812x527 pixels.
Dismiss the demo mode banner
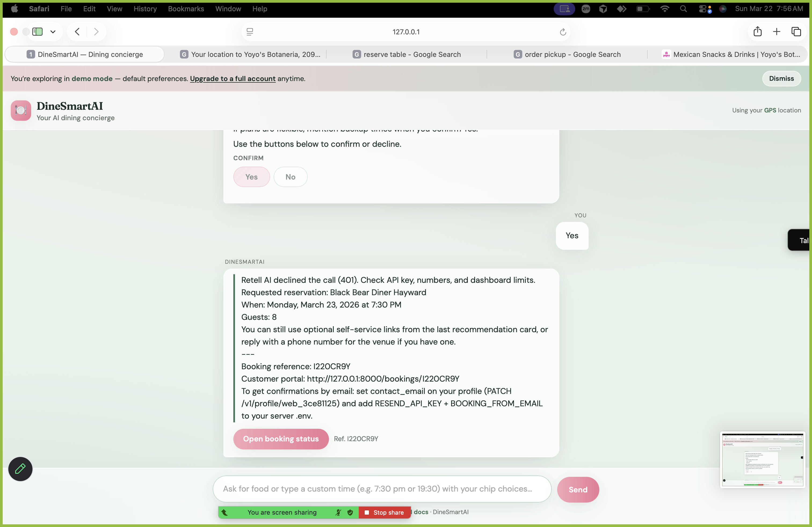pos(781,79)
